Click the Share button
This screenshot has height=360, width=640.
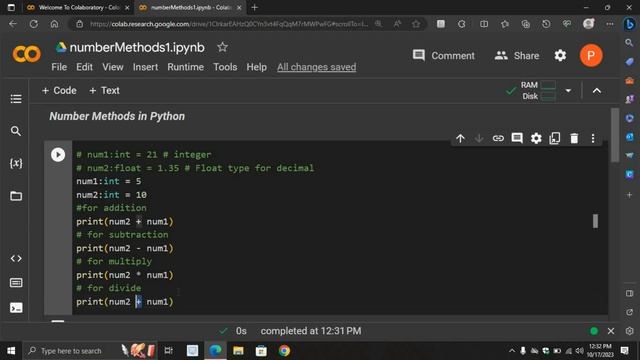pos(517,56)
